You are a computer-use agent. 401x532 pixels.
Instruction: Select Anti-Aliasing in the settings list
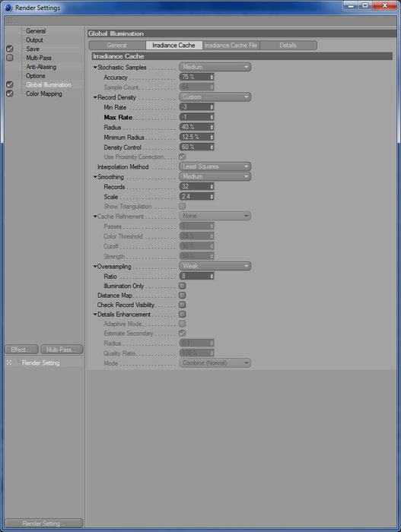(41, 67)
